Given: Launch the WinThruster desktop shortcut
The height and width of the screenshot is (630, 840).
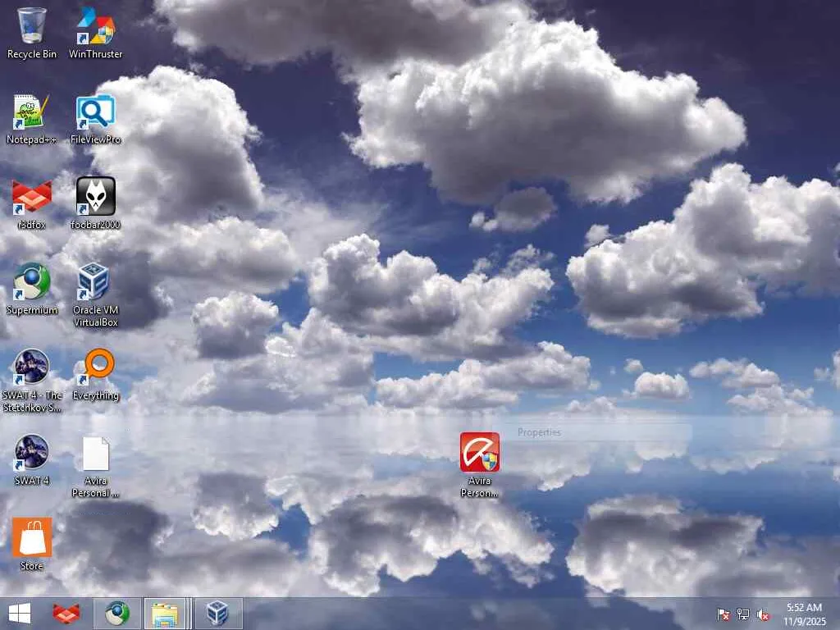Looking at the screenshot, I should click(x=95, y=32).
